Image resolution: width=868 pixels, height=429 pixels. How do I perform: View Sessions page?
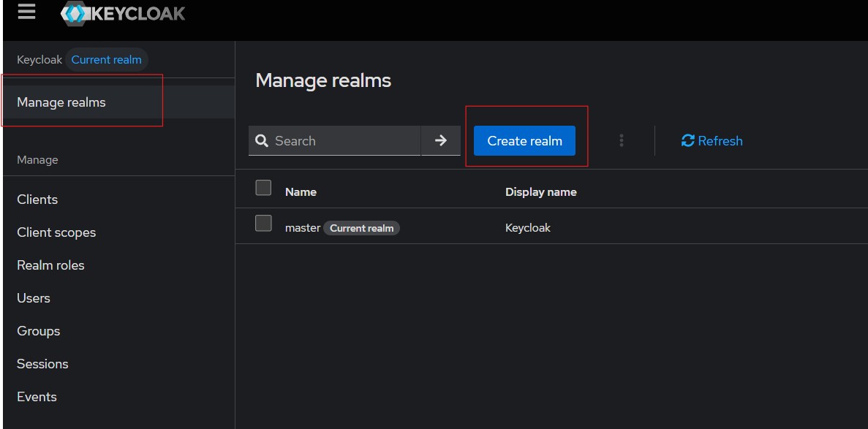(42, 364)
